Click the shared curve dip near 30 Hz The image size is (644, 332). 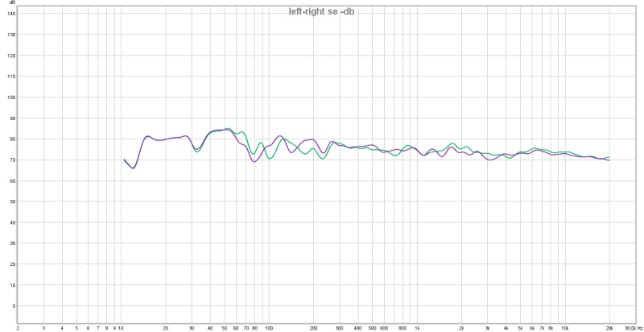click(196, 151)
